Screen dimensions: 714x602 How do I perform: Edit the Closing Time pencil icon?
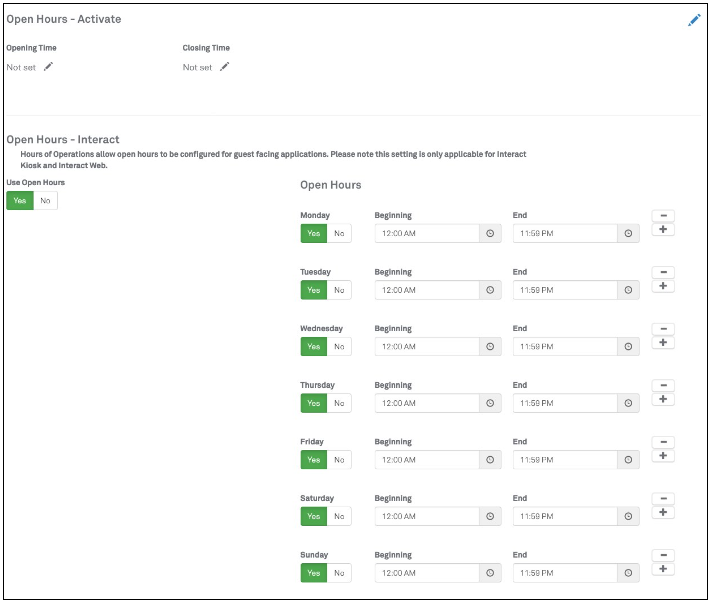pos(224,67)
